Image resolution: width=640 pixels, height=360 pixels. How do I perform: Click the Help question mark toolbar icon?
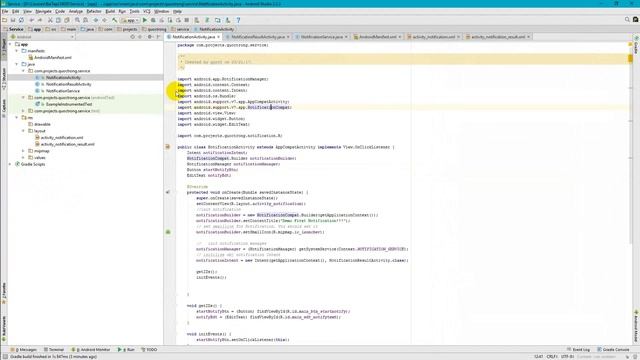coord(238,20)
